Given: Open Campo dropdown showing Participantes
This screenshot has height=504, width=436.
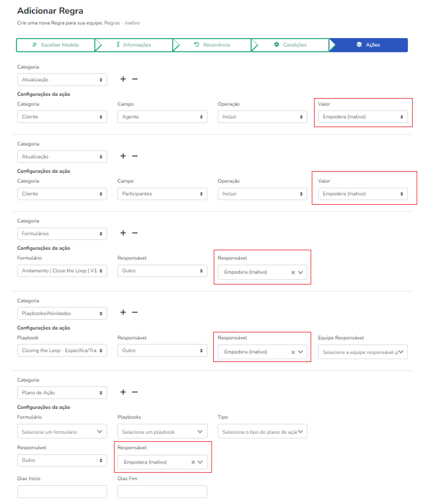Looking at the screenshot, I should point(162,194).
